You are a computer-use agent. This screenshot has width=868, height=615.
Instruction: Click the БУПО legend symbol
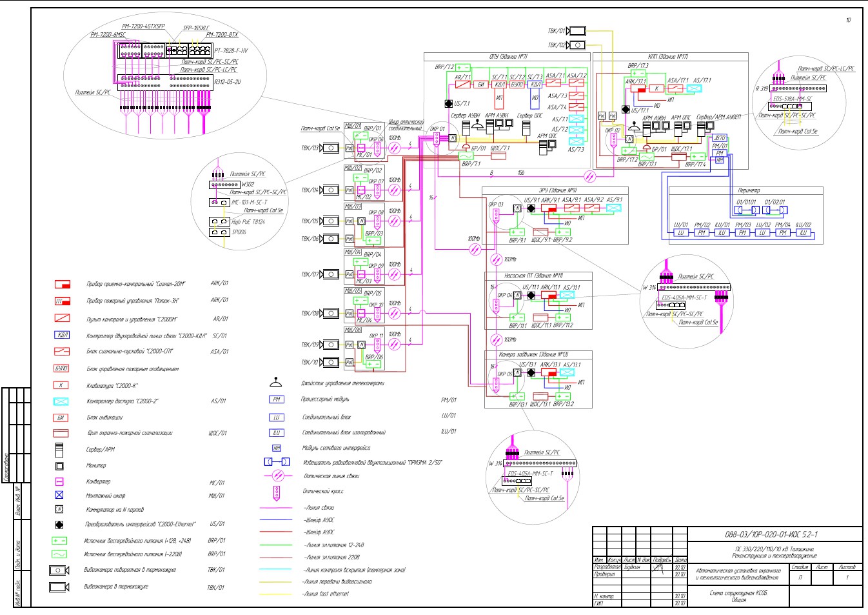click(x=61, y=368)
